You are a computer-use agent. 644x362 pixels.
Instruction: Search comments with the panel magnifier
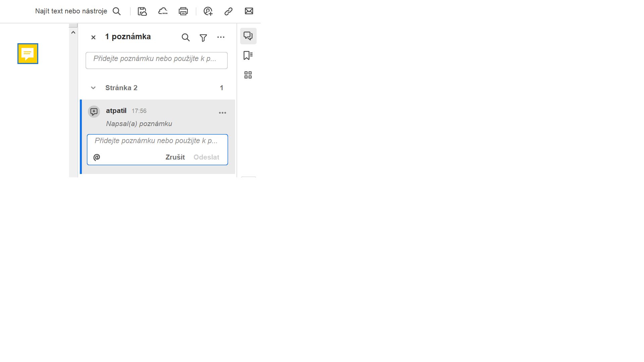(x=185, y=38)
